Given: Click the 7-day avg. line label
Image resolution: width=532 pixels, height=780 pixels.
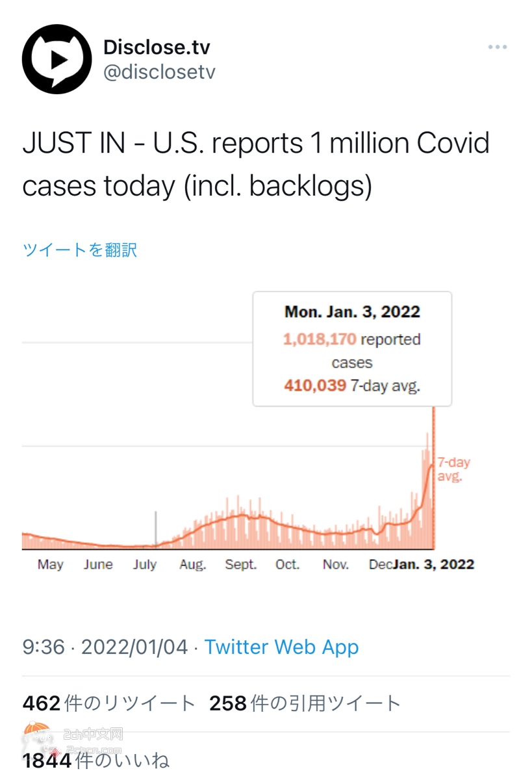Looking at the screenshot, I should click(x=453, y=469).
